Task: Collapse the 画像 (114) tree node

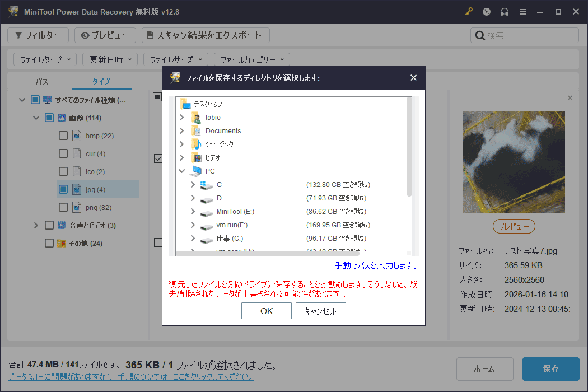Action: 36,118
